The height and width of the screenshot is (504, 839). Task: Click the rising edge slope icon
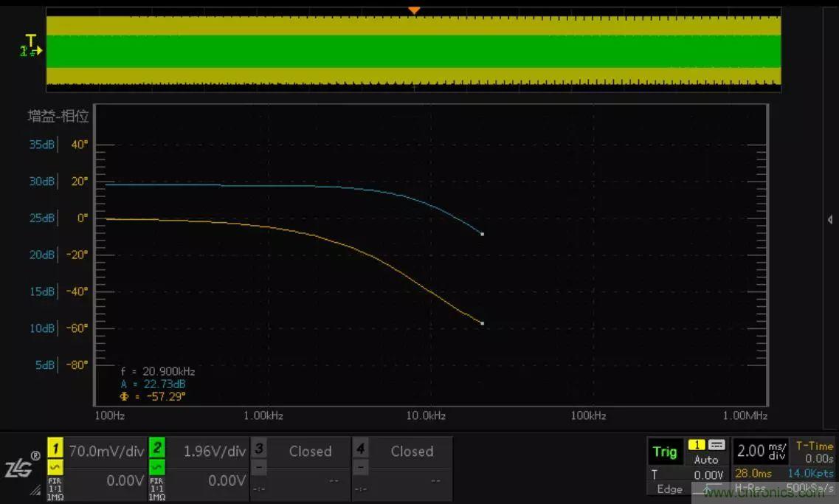(707, 489)
